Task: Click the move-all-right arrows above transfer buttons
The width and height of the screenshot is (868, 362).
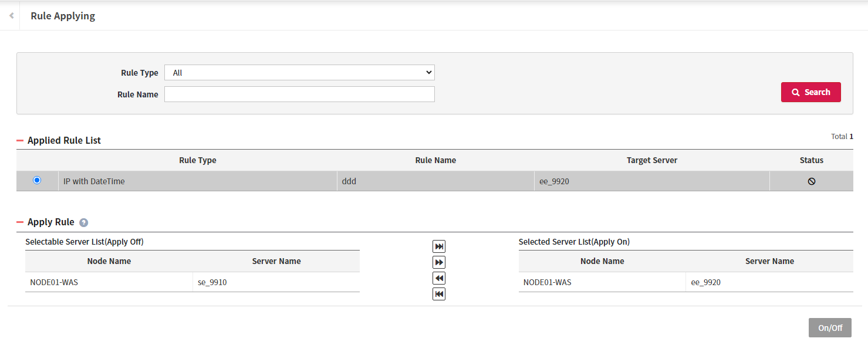Action: (438, 246)
